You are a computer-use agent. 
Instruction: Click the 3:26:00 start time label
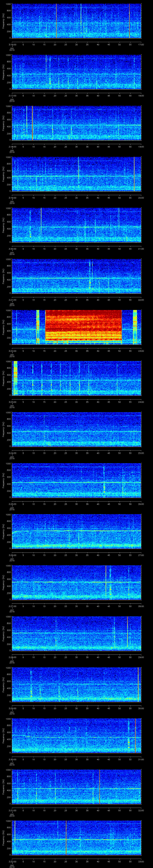12,555
